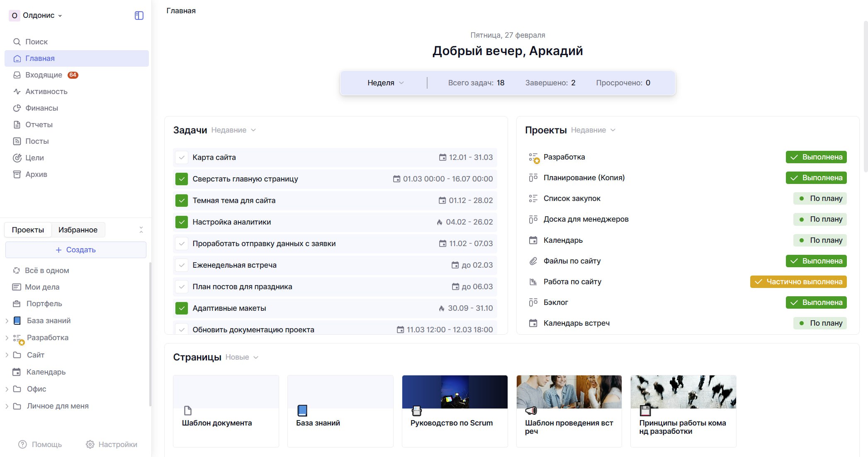Expand the 'База знаний' tree item
This screenshot has height=457, width=868.
click(x=7, y=321)
